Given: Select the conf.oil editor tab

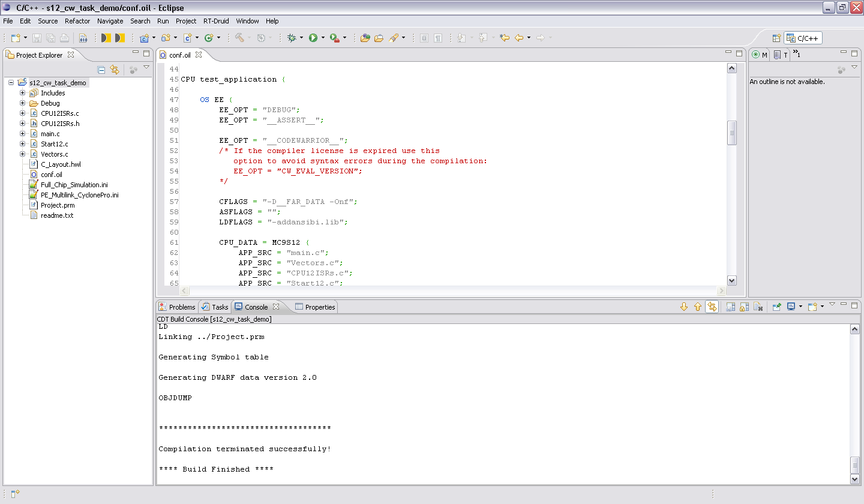Looking at the screenshot, I should (179, 55).
